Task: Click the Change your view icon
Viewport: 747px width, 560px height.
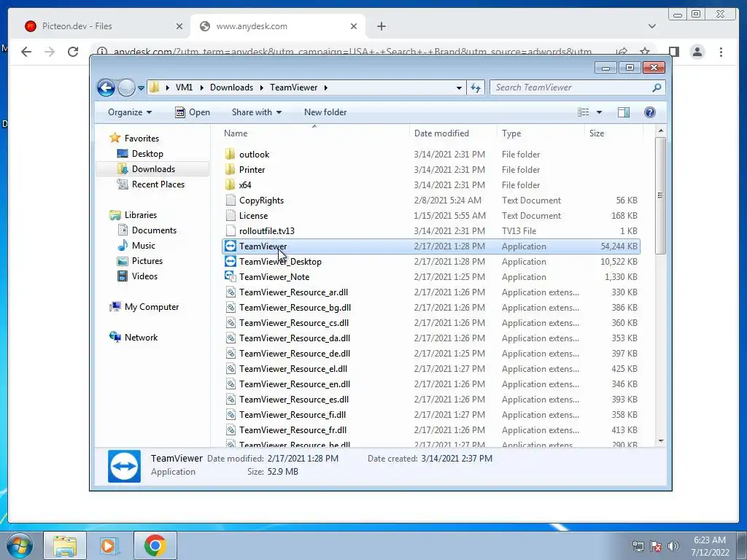Action: [x=584, y=112]
